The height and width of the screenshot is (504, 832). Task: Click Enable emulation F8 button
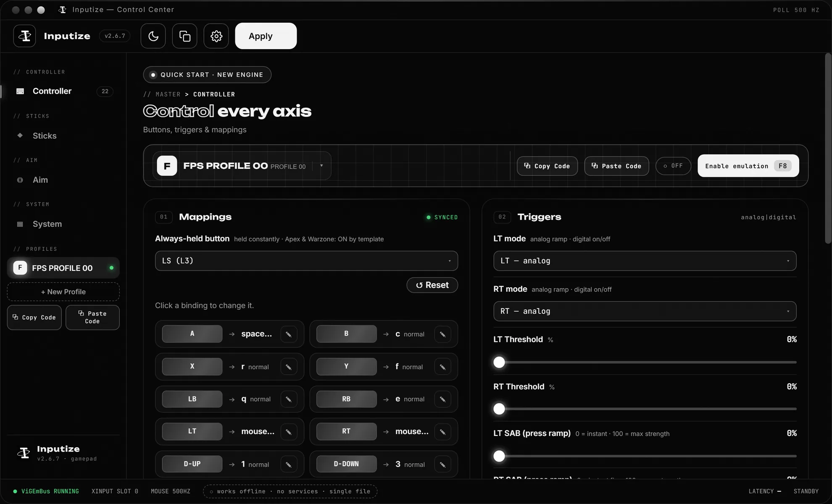click(x=748, y=166)
